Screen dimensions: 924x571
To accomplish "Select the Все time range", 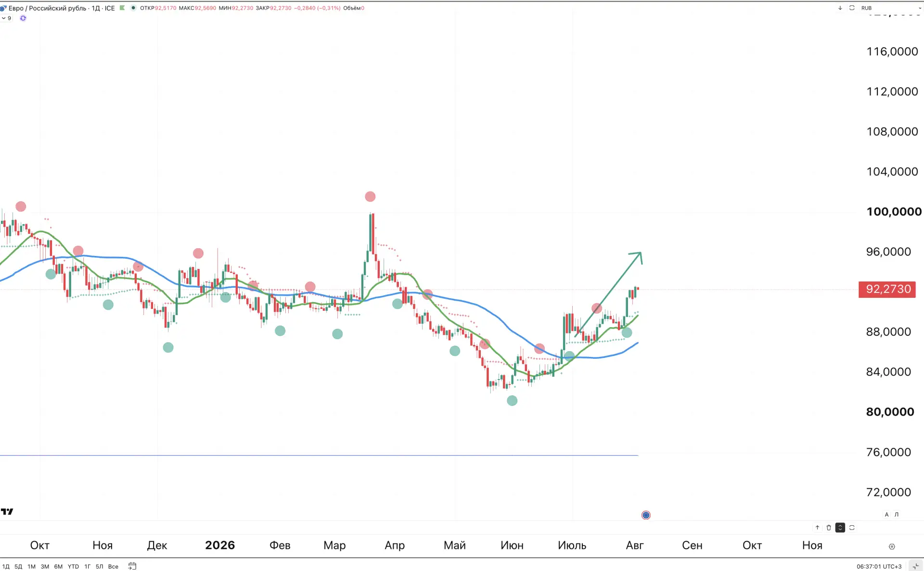I will (x=113, y=567).
